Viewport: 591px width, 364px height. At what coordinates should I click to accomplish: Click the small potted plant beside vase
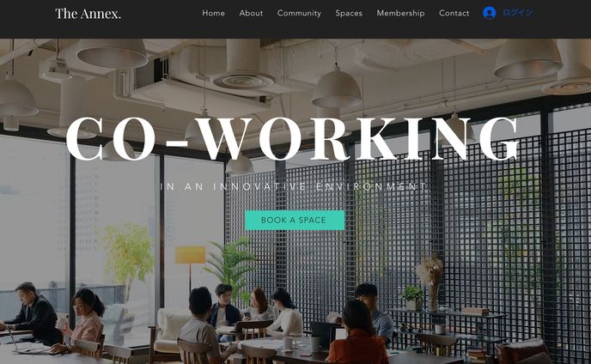(x=412, y=298)
